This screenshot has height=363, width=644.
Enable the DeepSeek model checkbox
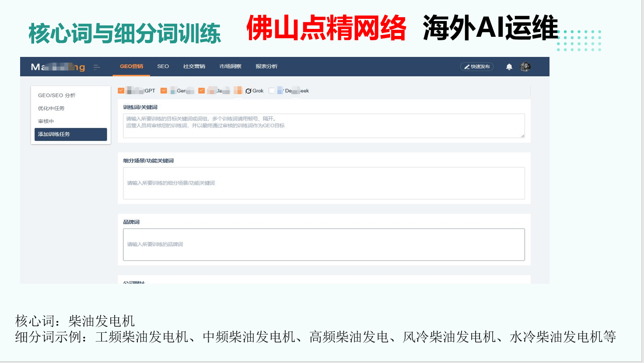pos(272,91)
